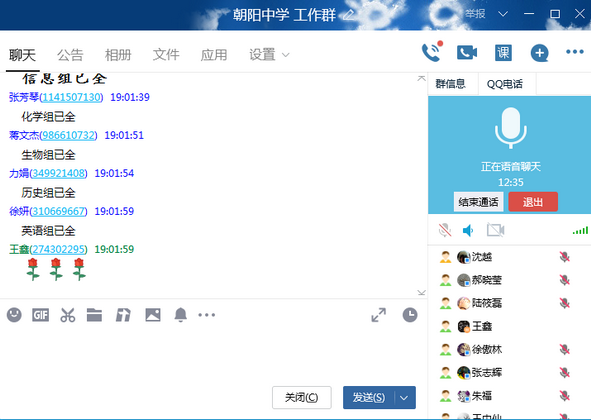Screen dimensions: 591x420
Task: Switch to the 公告 tab
Action: [70, 55]
